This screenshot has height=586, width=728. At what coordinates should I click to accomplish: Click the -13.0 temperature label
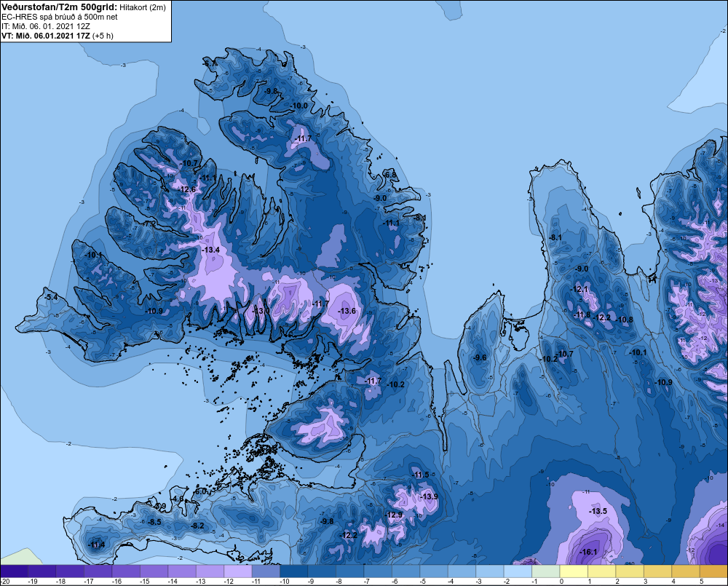coord(261,311)
